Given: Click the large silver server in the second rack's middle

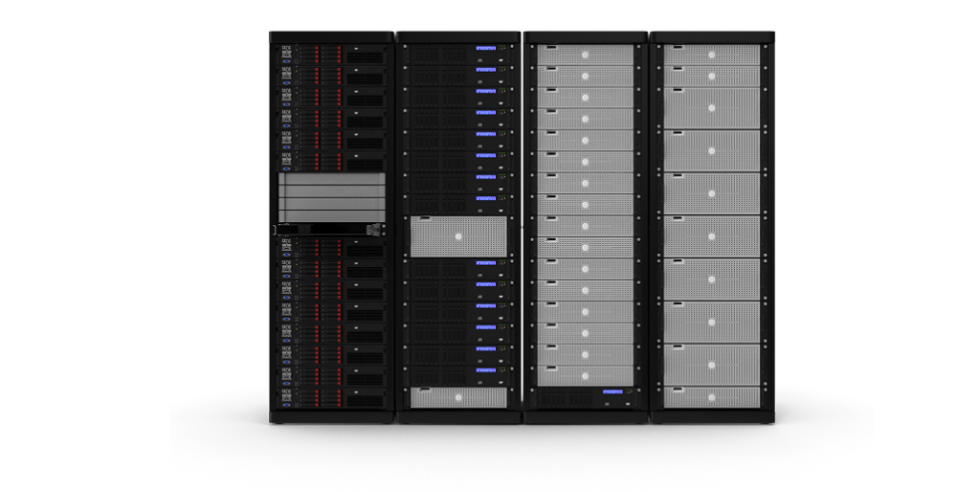Looking at the screenshot, I should (x=458, y=236).
